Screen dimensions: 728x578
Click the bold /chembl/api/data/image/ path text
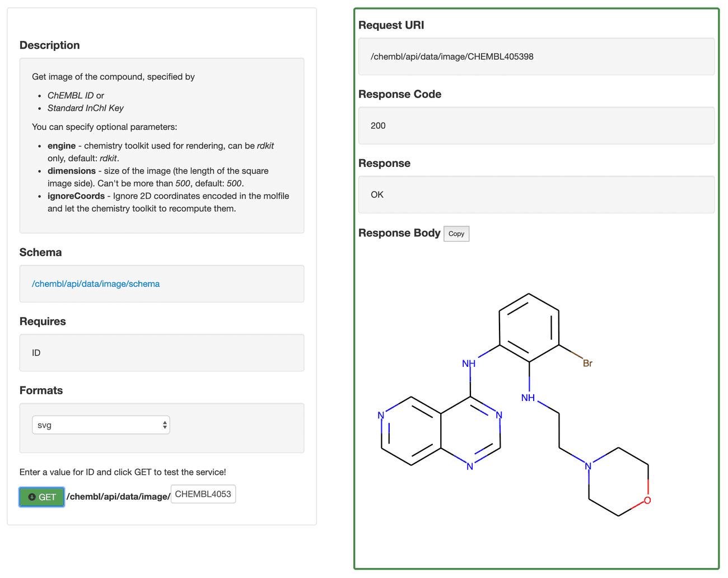118,496
